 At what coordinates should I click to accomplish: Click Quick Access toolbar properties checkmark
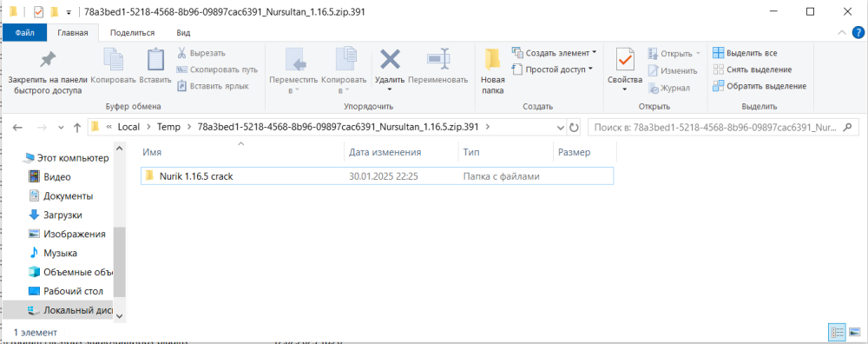click(x=38, y=11)
